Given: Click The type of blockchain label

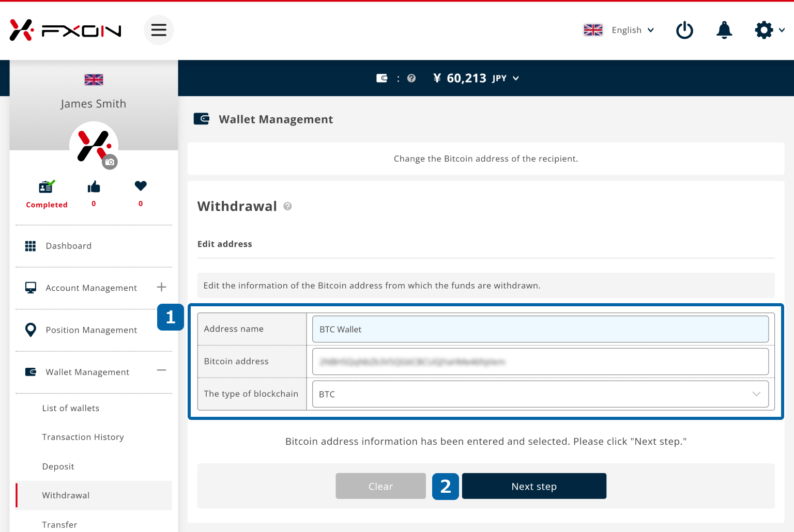Looking at the screenshot, I should (251, 394).
